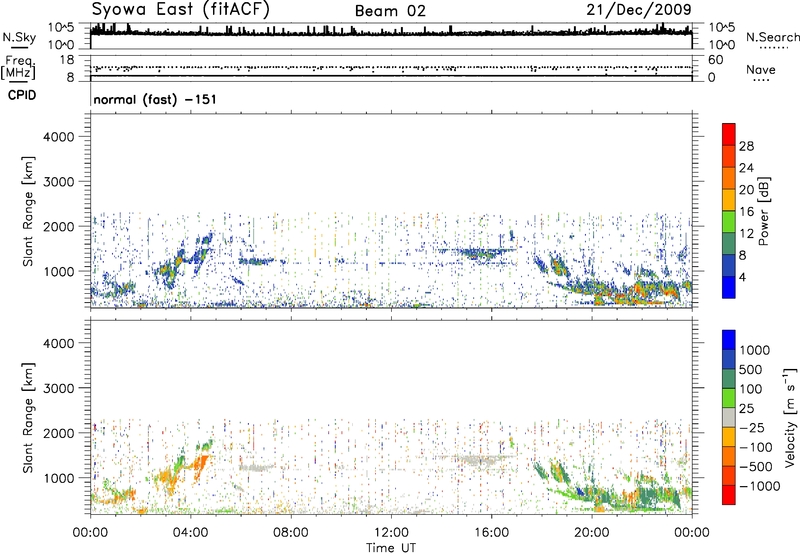Click the '04:00' time axis label

(190, 533)
